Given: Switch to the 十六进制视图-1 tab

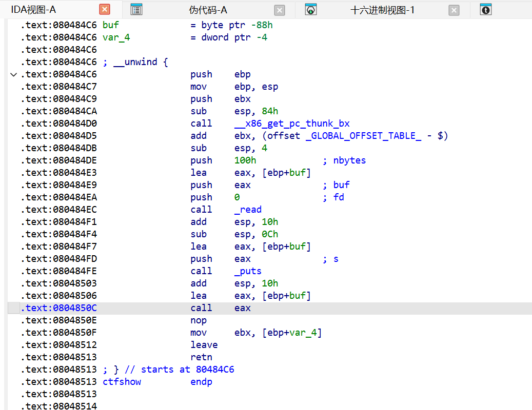Looking at the screenshot, I should [x=382, y=10].
